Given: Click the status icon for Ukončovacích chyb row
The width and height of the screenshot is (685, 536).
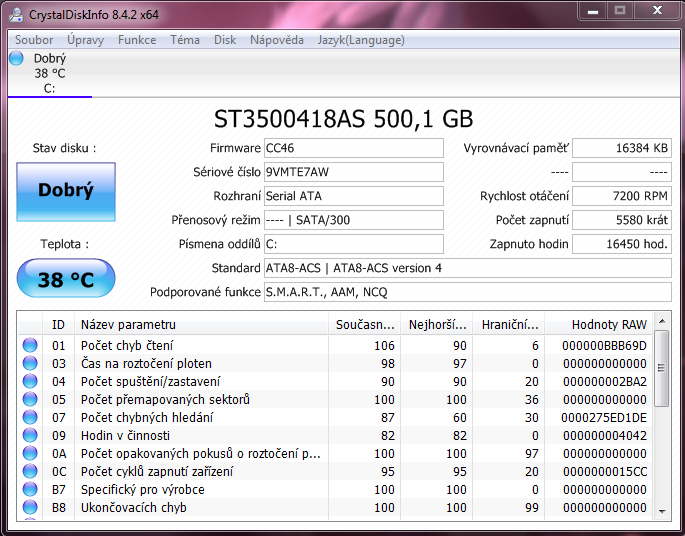Looking at the screenshot, I should click(x=31, y=508).
